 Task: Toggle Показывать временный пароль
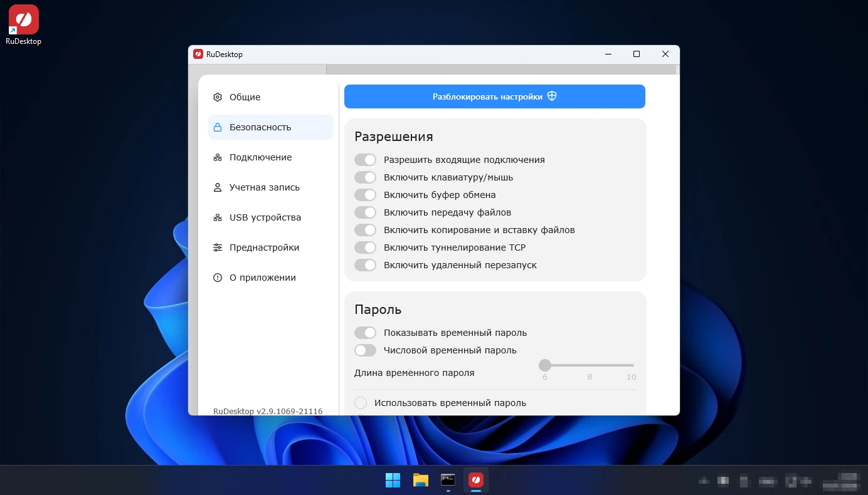pyautogui.click(x=365, y=333)
